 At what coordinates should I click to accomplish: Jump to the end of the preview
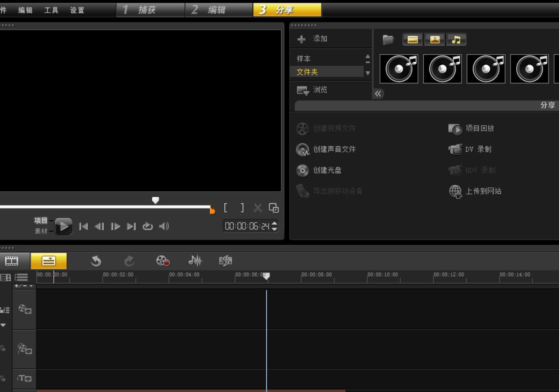pyautogui.click(x=131, y=227)
